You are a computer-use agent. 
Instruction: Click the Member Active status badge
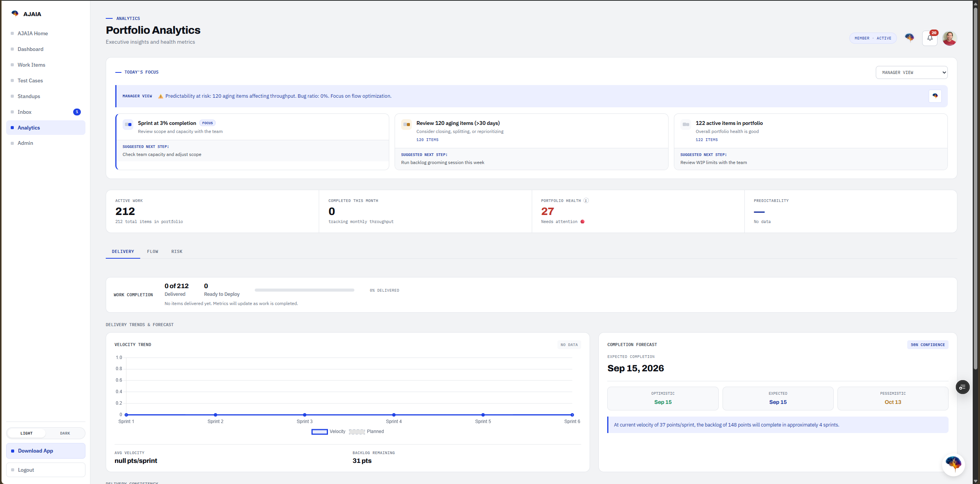[x=873, y=38]
